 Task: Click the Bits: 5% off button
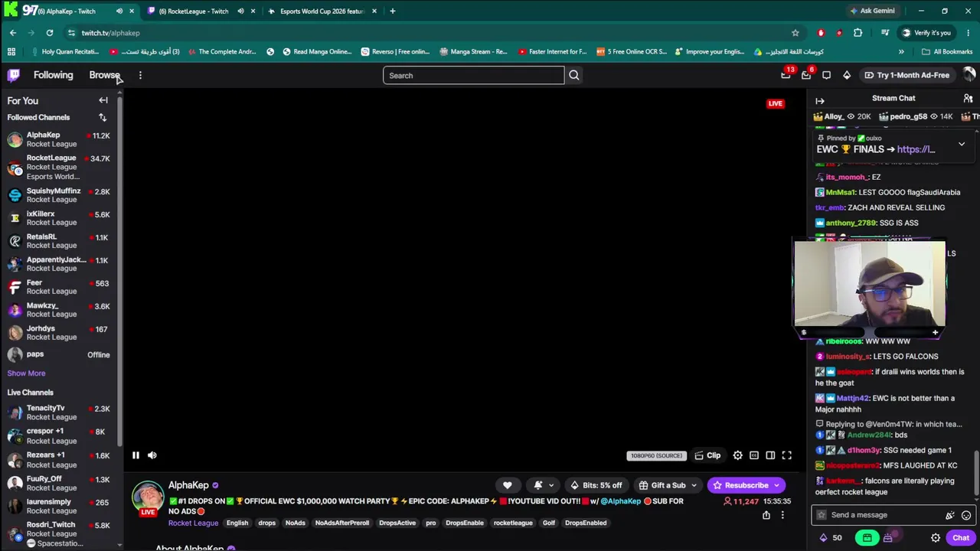[x=596, y=485]
